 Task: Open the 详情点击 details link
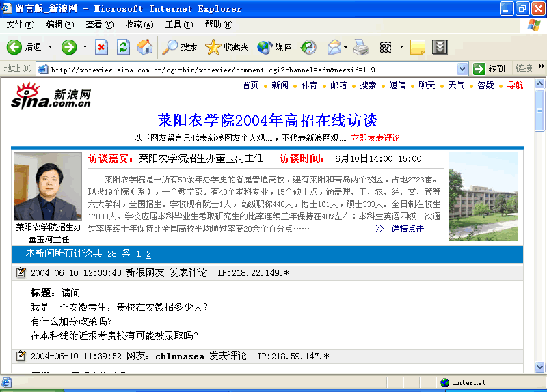pos(408,229)
